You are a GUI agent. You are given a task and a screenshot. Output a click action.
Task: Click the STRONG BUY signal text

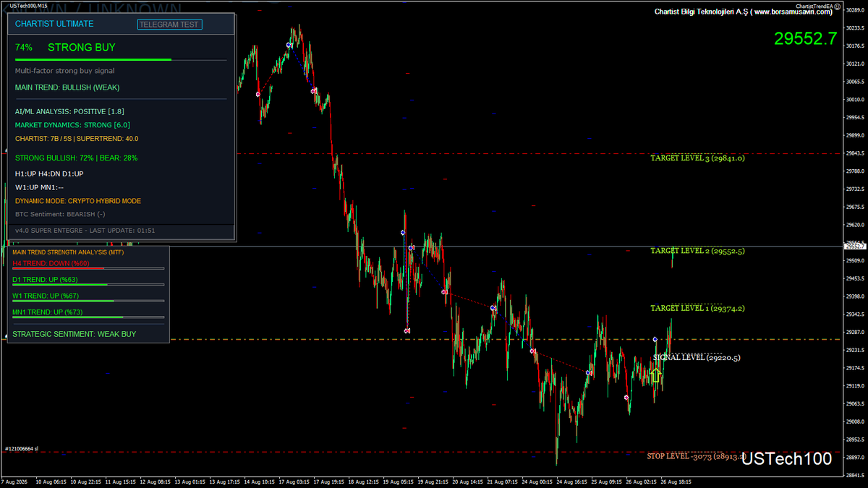pyautogui.click(x=82, y=47)
